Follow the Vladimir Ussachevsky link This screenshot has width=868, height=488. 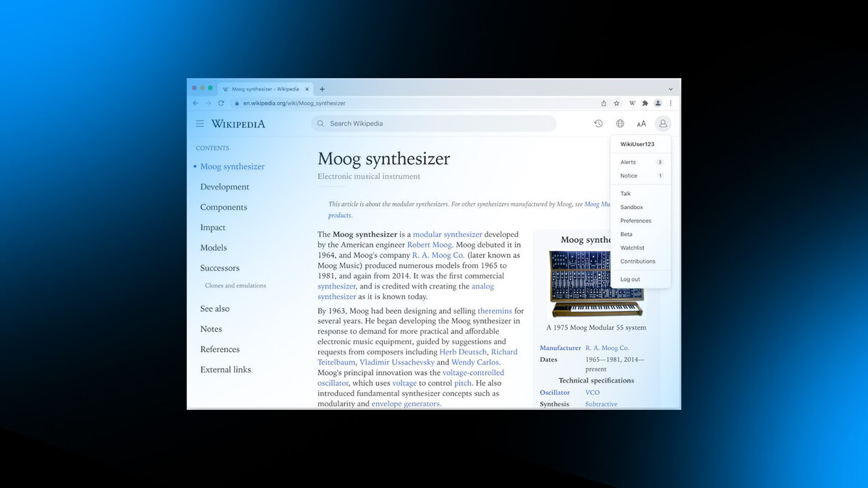tap(397, 362)
